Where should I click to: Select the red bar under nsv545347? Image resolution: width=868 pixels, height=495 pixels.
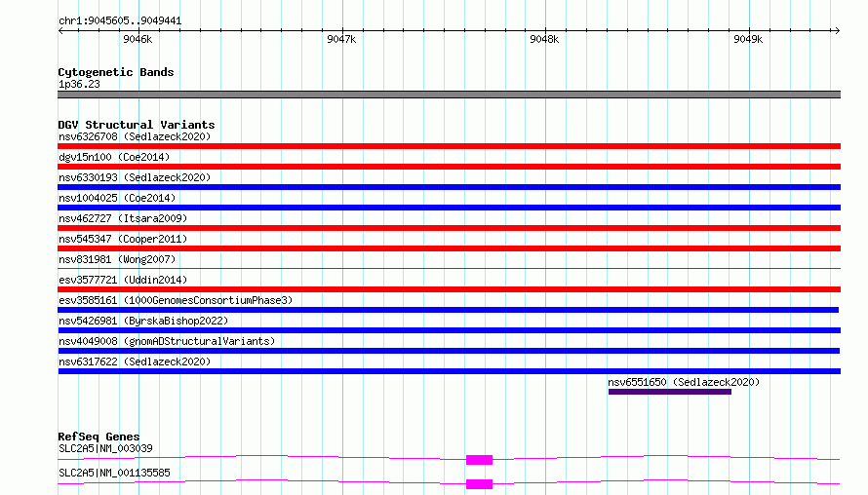[x=449, y=248]
